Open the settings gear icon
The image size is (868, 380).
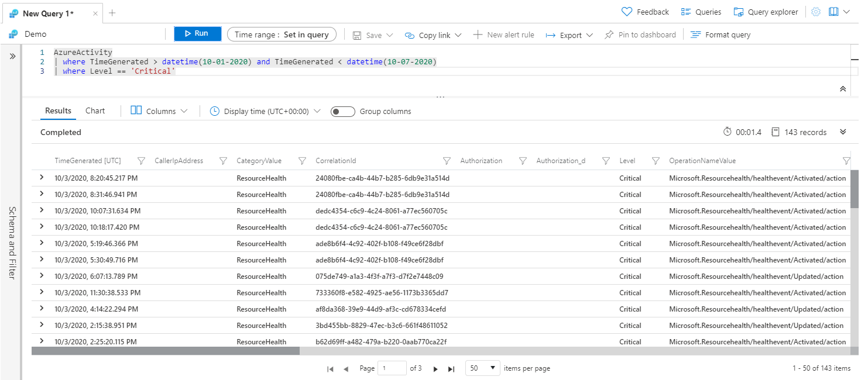(x=816, y=12)
